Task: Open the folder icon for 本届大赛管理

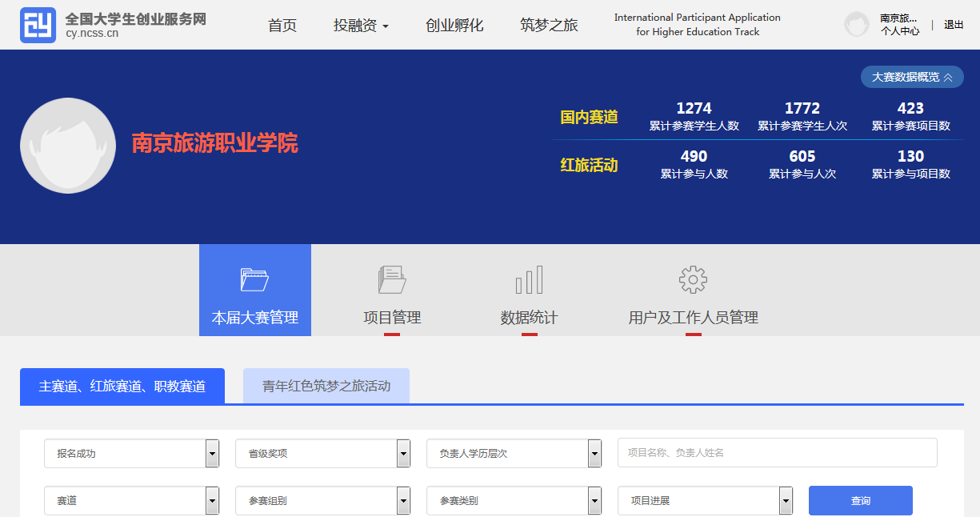Action: [x=254, y=279]
